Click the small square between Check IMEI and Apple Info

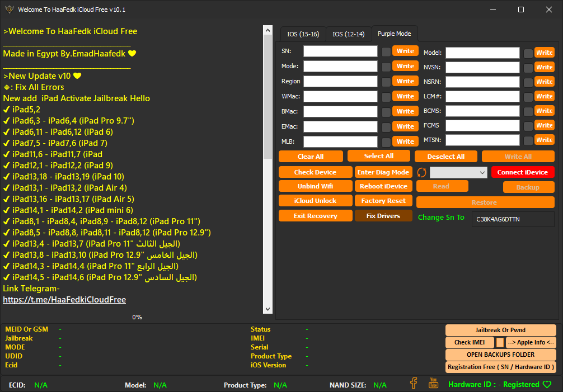pyautogui.click(x=500, y=343)
